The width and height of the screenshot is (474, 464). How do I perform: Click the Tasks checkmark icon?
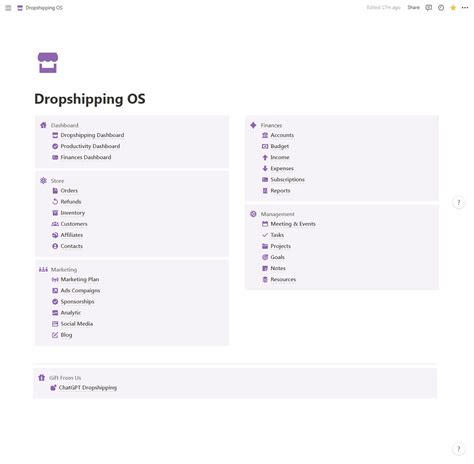pos(265,235)
